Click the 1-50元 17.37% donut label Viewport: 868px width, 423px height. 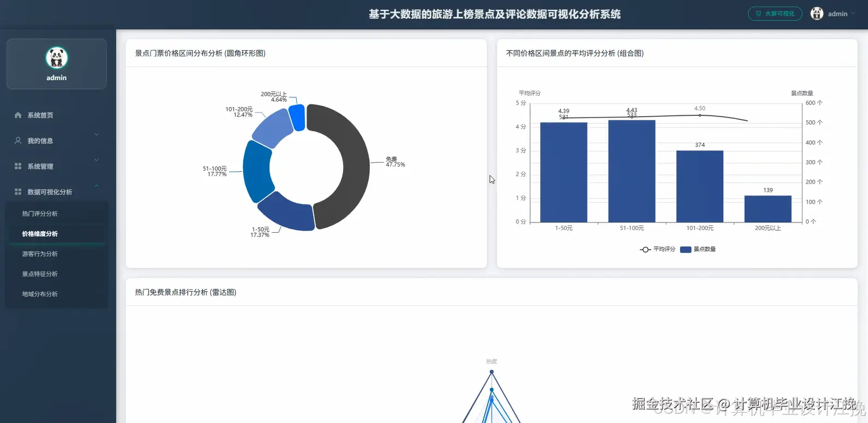click(x=260, y=232)
